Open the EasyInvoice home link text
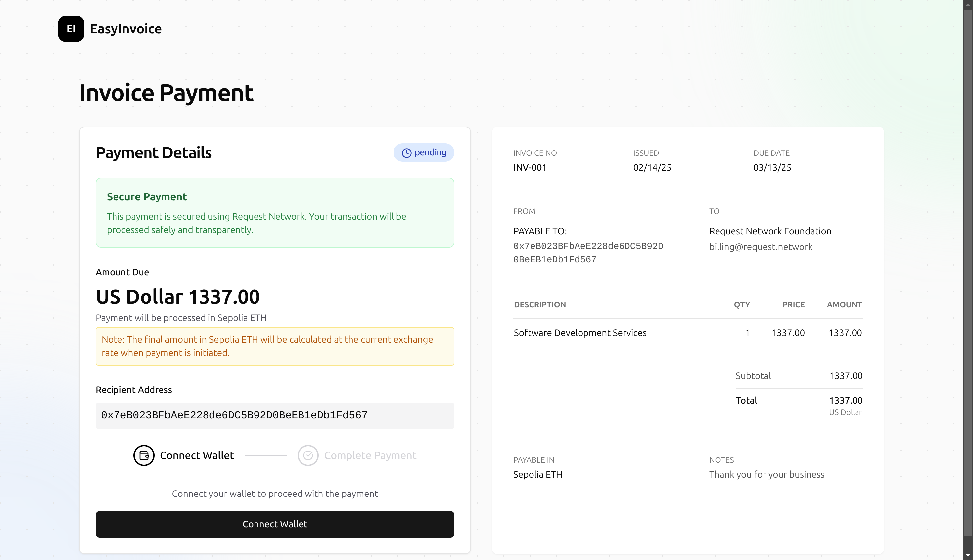 pyautogui.click(x=125, y=29)
